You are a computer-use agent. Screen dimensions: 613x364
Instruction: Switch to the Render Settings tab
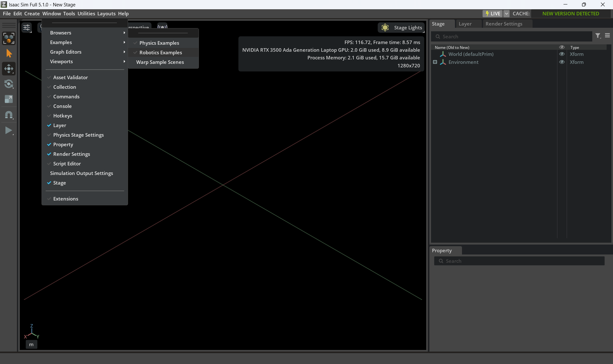tap(503, 24)
